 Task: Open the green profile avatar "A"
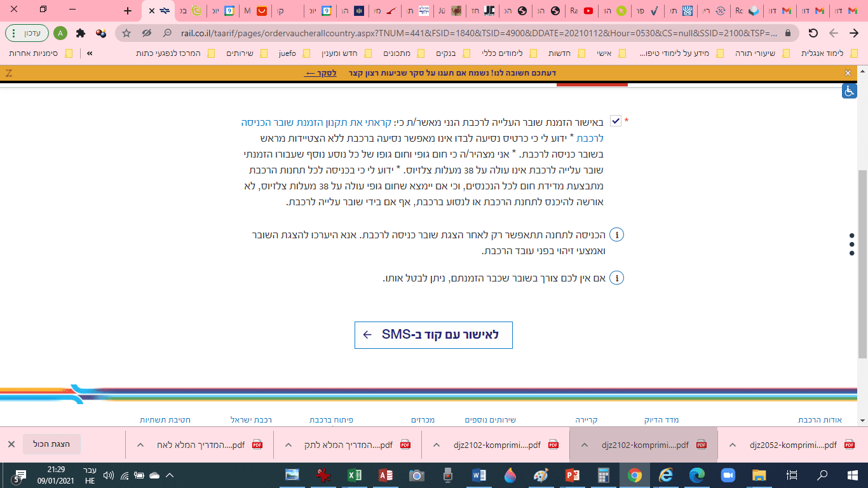click(60, 33)
